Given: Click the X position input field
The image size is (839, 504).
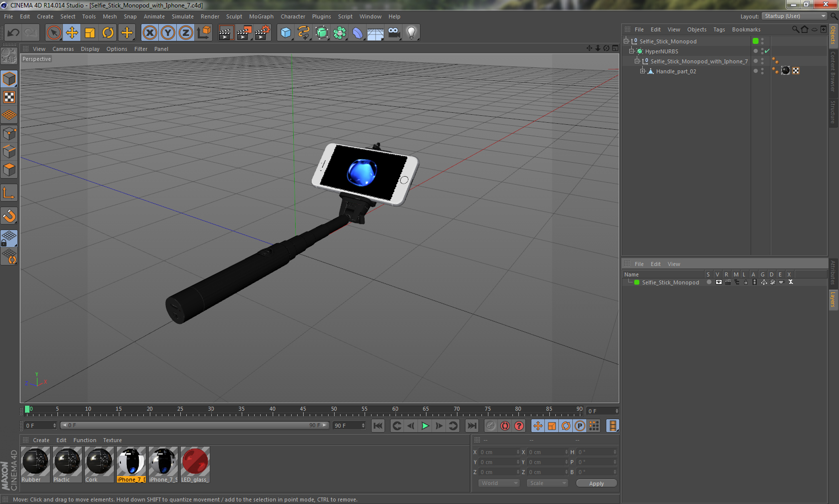Looking at the screenshot, I should [x=499, y=452].
